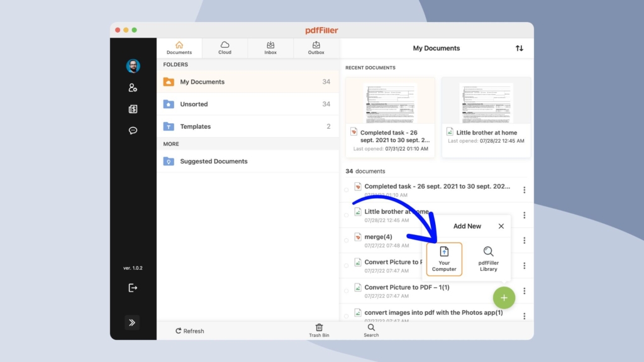The image size is (644, 362).
Task: Click the sort order arrows icon
Action: click(519, 48)
